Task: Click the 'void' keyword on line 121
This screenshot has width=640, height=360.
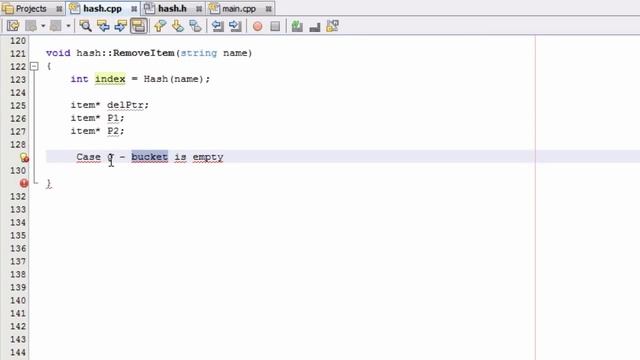Action: click(58, 53)
